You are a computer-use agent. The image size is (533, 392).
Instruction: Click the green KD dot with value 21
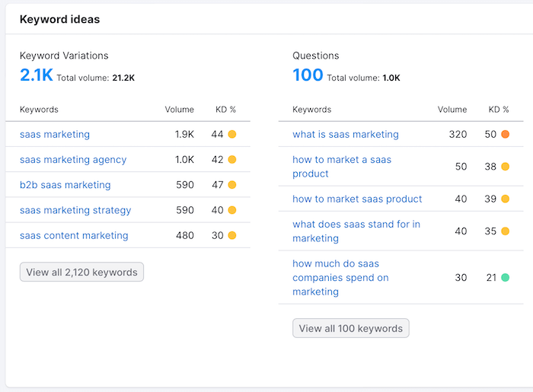pyautogui.click(x=505, y=278)
